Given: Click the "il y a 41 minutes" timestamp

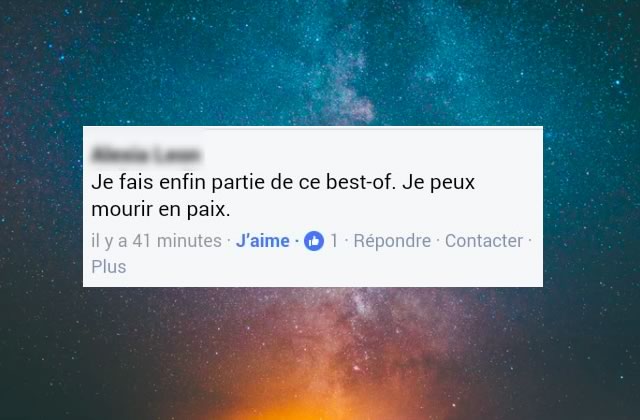Looking at the screenshot, I should click(x=156, y=241).
